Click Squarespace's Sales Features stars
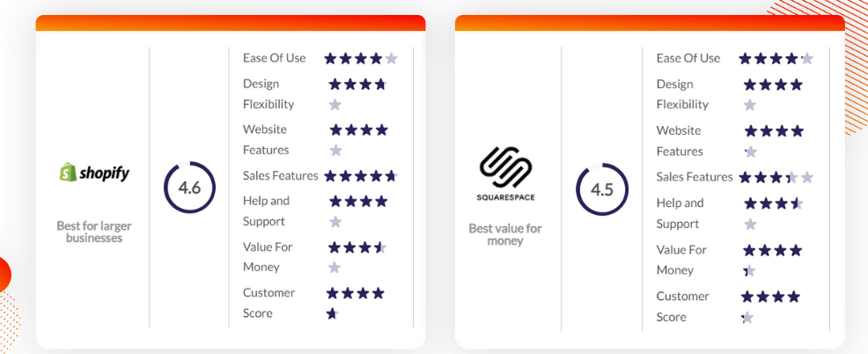The height and width of the screenshot is (354, 868). pyautogui.click(x=776, y=177)
